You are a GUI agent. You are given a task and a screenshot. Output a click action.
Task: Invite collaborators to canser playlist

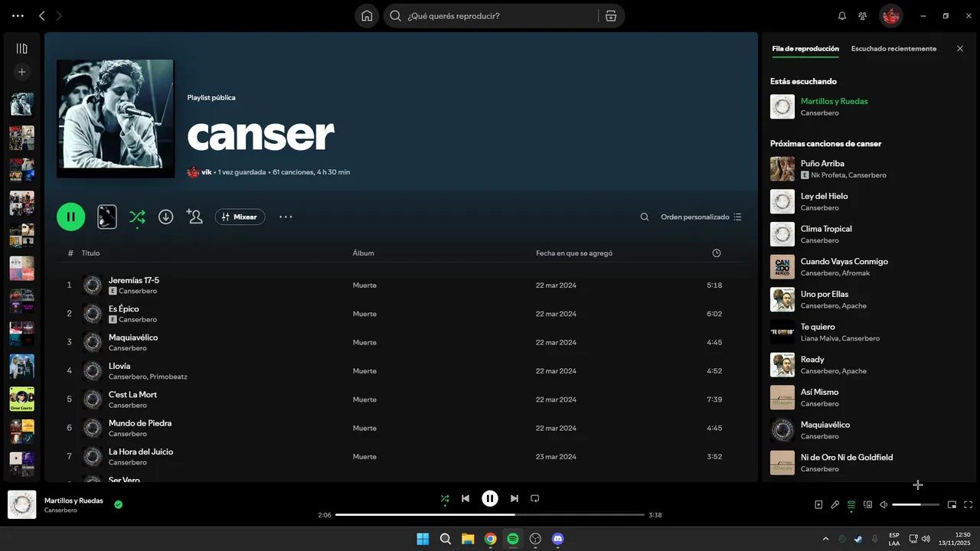click(x=194, y=217)
